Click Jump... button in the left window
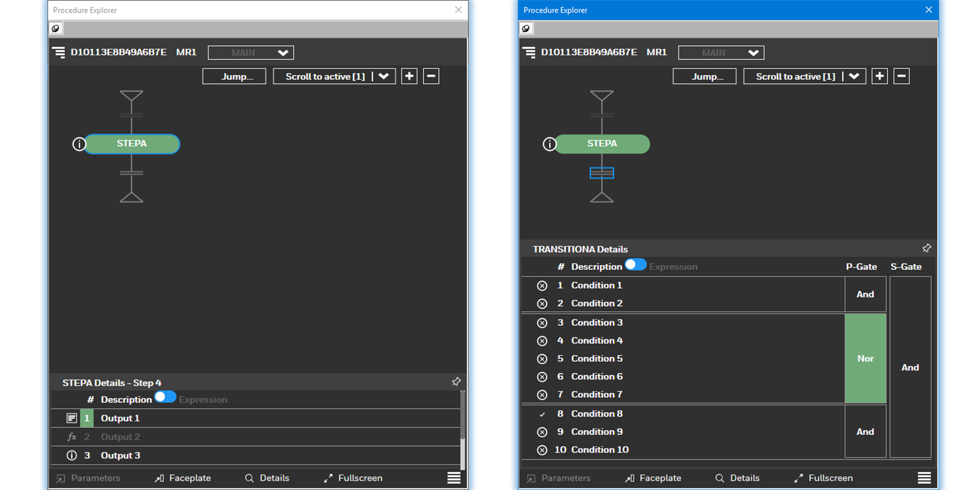This screenshot has width=980, height=490. [234, 76]
